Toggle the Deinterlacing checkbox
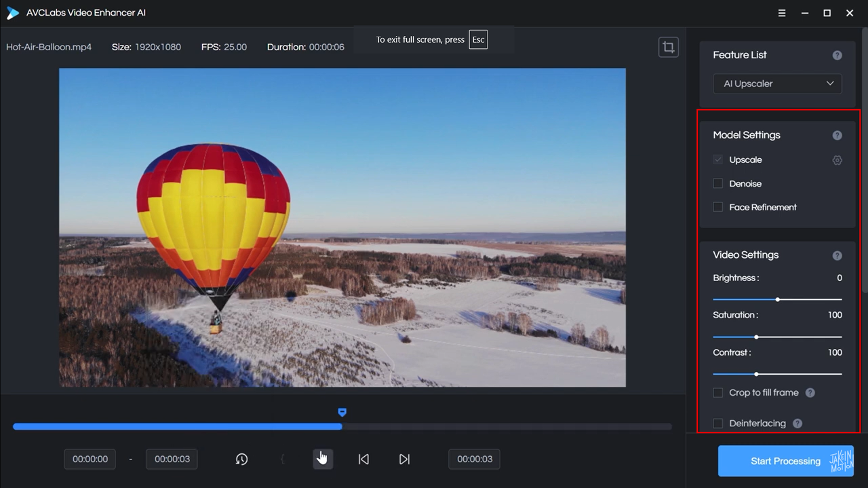Image resolution: width=868 pixels, height=488 pixels. pos(717,423)
